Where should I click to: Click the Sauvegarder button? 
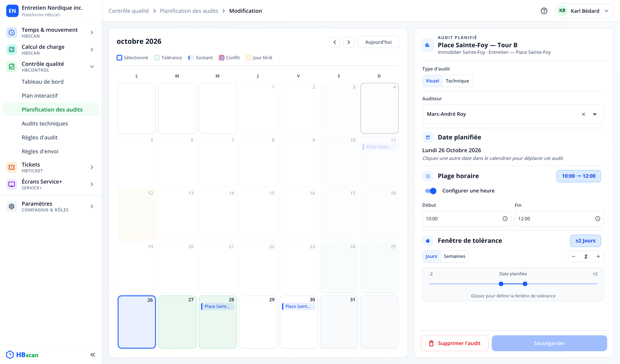pos(549,343)
